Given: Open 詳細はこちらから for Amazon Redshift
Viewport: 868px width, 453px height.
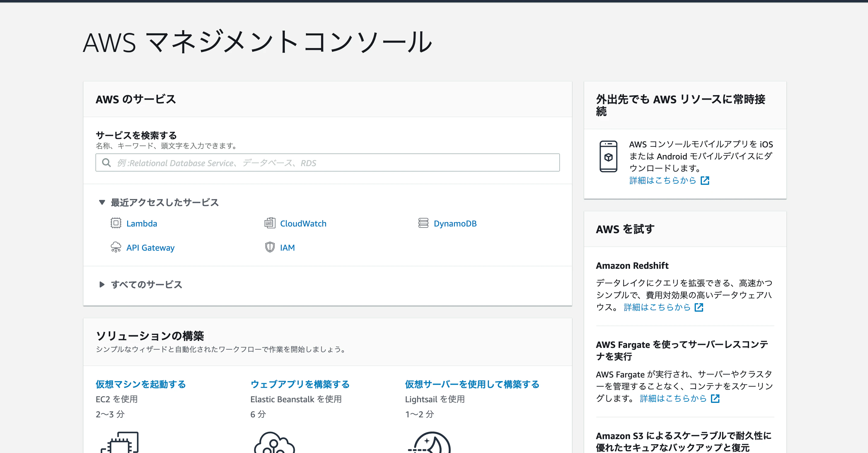Looking at the screenshot, I should [657, 307].
